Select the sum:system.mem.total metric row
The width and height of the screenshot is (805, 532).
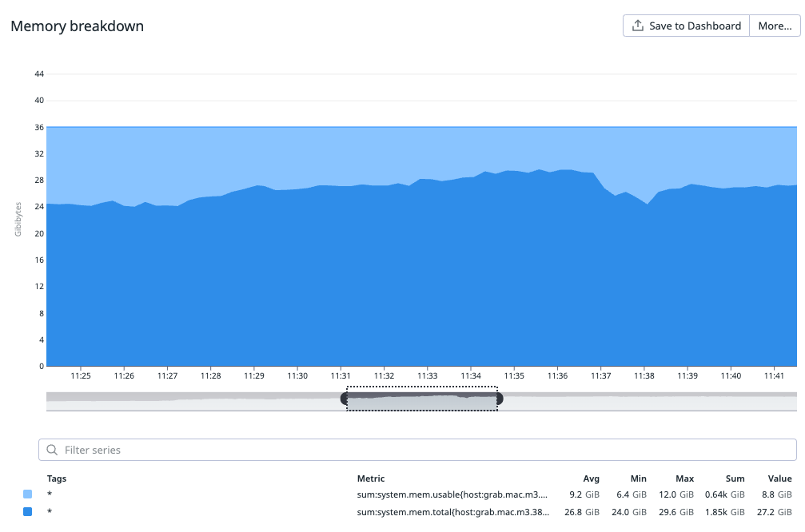(x=452, y=511)
